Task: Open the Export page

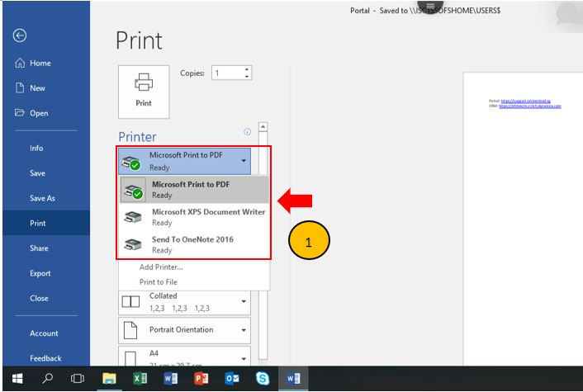Action: (x=40, y=273)
